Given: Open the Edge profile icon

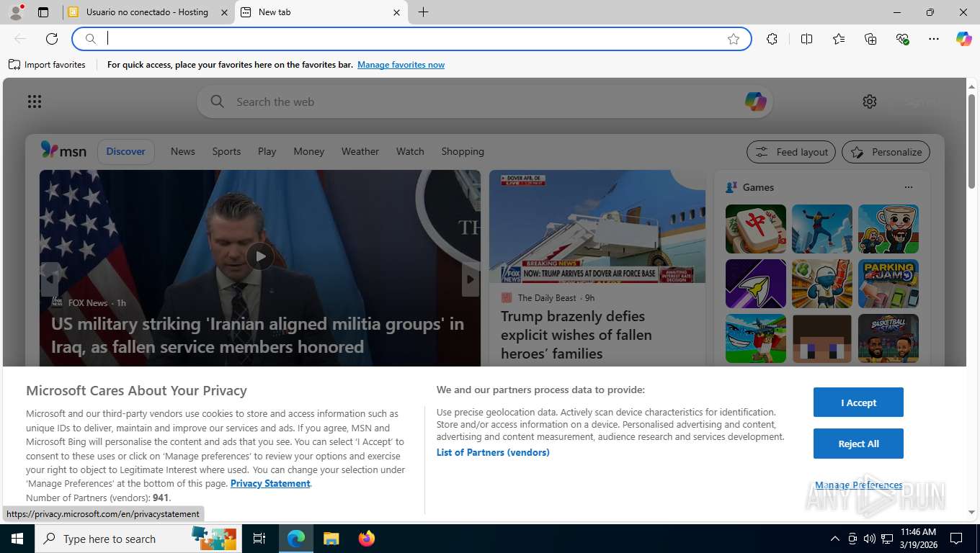Looking at the screenshot, I should point(15,12).
